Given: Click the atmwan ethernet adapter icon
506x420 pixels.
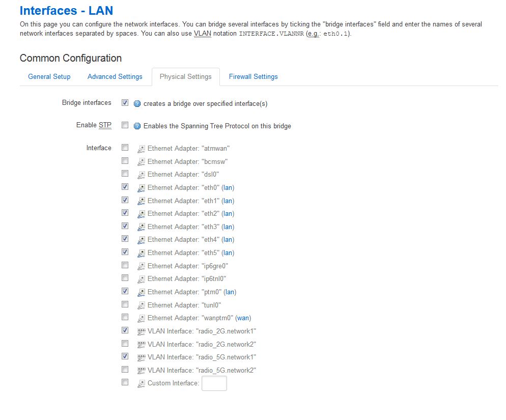Looking at the screenshot, I should [141, 149].
